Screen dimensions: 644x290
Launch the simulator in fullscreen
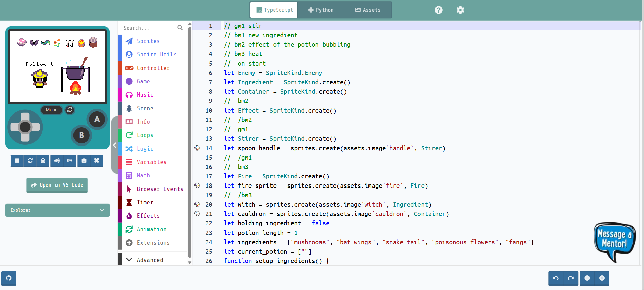point(97,161)
